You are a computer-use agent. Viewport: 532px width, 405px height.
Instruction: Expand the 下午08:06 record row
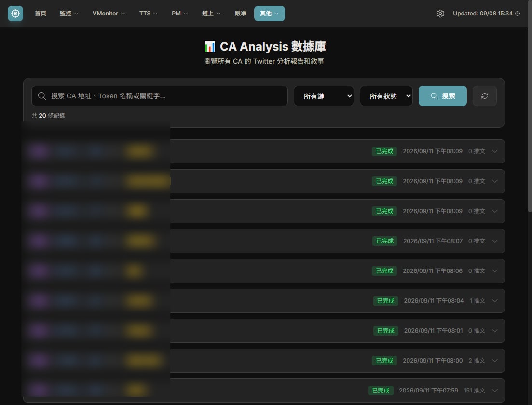tap(264, 270)
